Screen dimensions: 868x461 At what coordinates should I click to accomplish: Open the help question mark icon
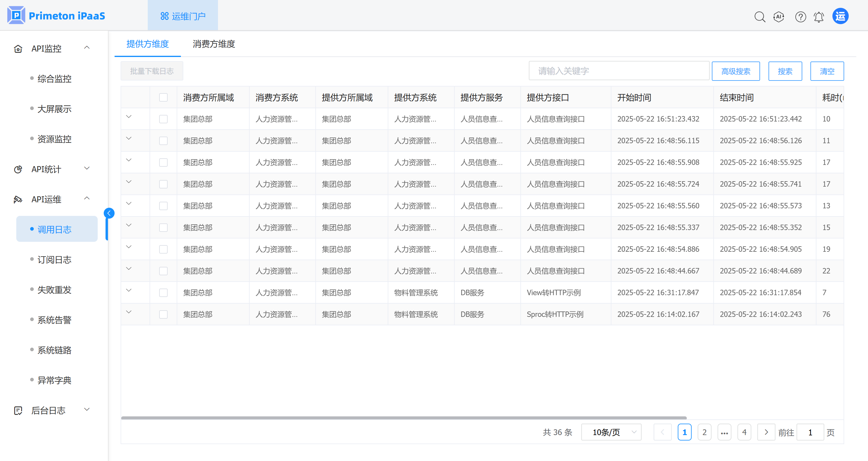click(800, 17)
